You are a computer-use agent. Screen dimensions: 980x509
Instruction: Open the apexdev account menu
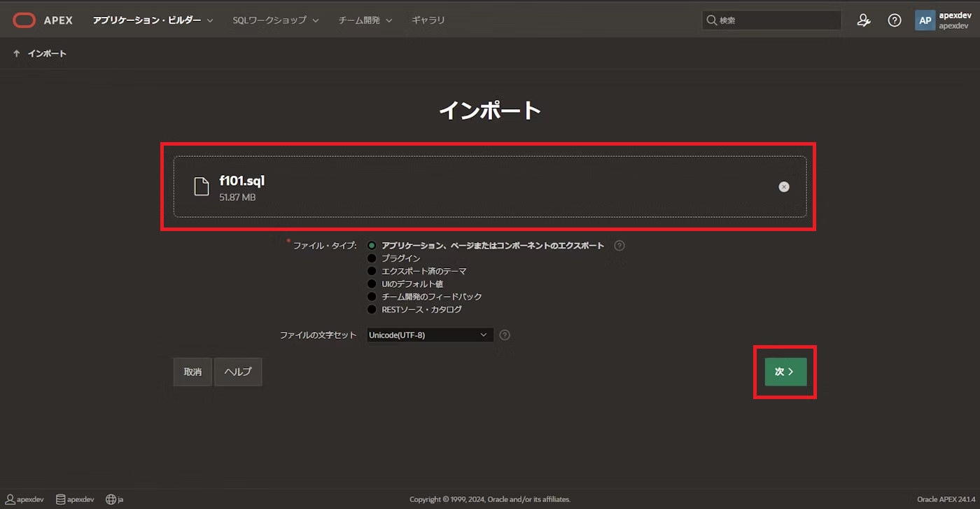pos(944,20)
